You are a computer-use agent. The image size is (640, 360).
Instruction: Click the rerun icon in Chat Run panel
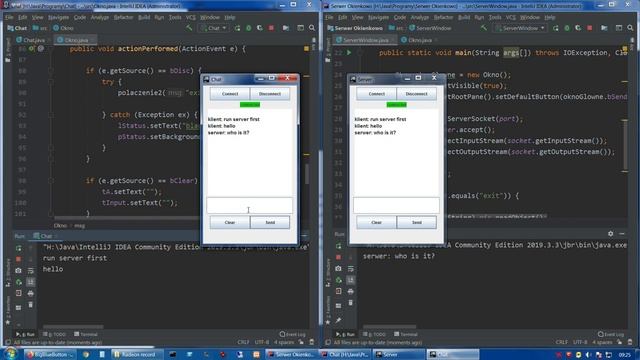pyautogui.click(x=18, y=248)
